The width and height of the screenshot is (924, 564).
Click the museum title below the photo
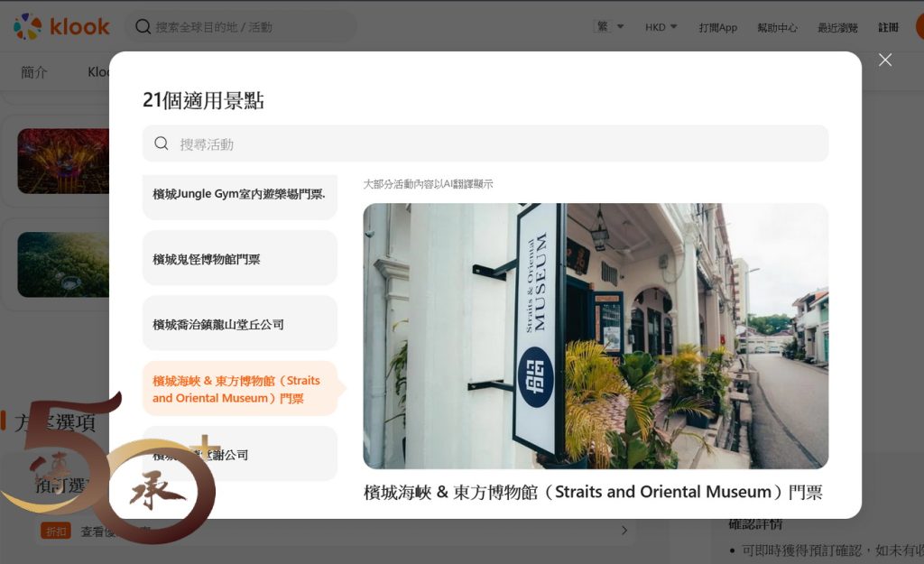point(593,492)
